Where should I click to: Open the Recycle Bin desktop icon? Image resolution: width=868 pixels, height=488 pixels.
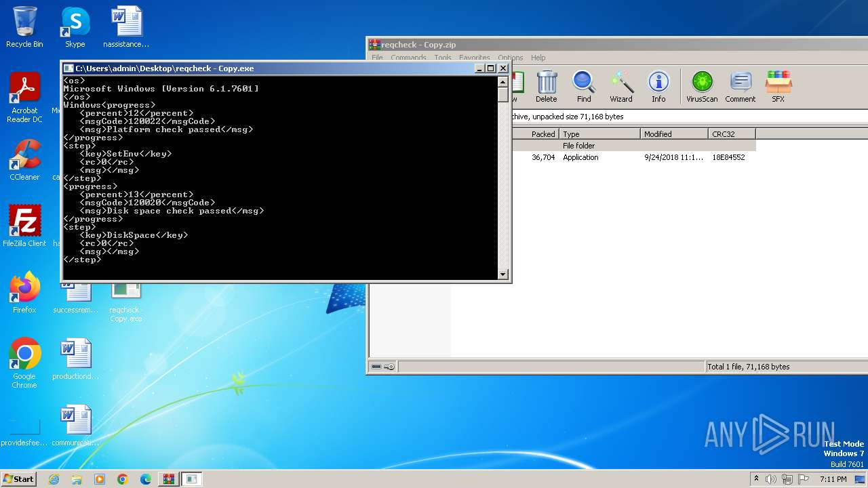24,27
